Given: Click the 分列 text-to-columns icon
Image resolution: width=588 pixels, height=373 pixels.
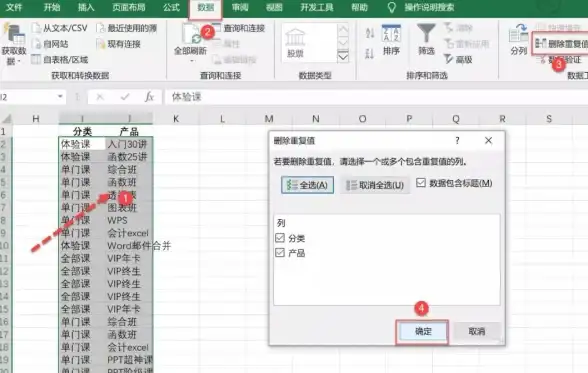Looking at the screenshot, I should [519, 34].
